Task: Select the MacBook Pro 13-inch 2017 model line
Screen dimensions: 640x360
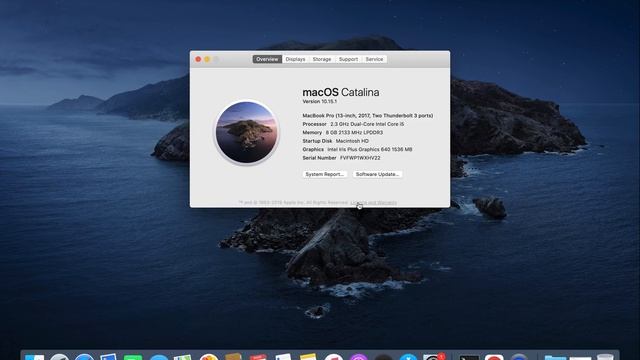Action: coord(368,116)
